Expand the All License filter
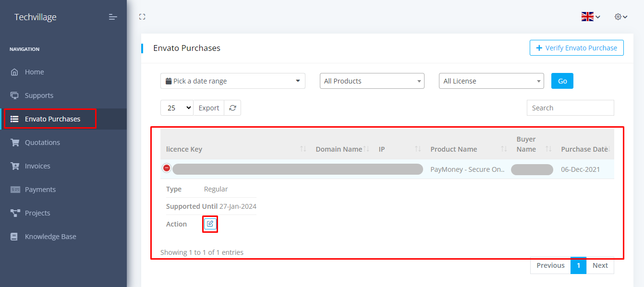Screen dimensions: 644x287 point(491,81)
